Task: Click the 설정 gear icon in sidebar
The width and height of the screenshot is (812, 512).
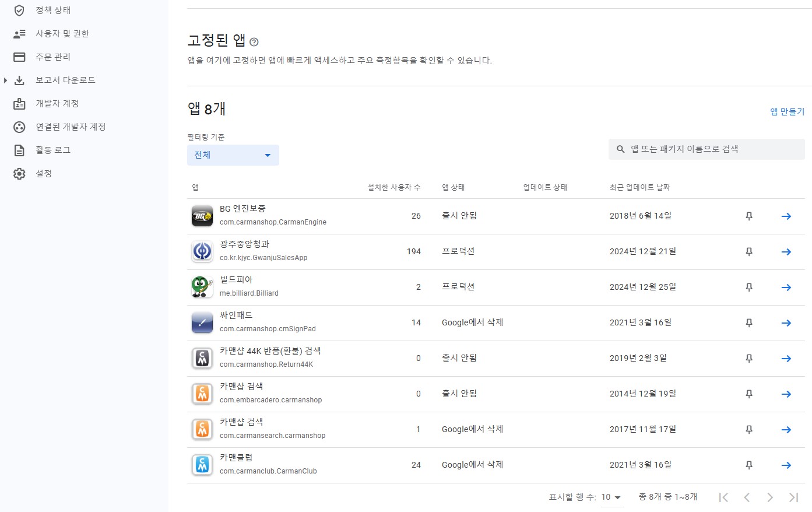Action: click(x=19, y=174)
